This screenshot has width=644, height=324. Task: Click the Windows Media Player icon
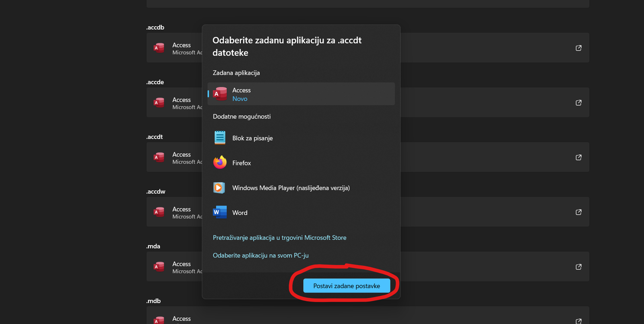[x=219, y=187]
